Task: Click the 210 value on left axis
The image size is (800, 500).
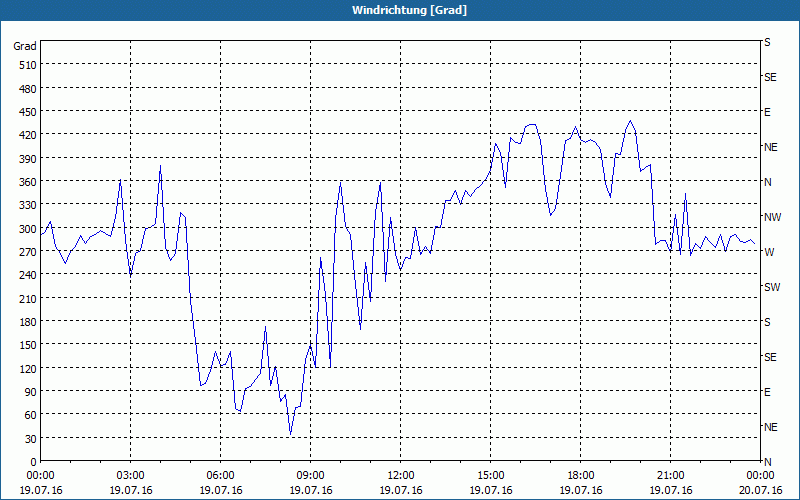Action: 28,298
